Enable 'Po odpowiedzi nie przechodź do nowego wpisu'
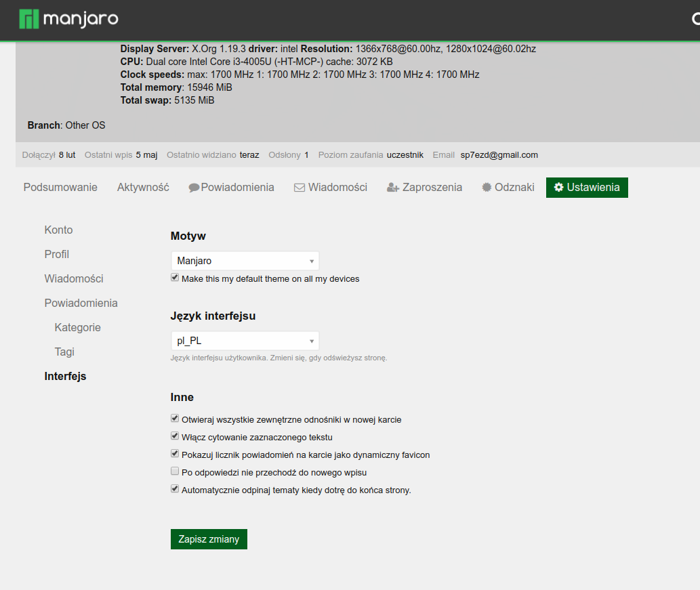700x590 pixels. 175,471
